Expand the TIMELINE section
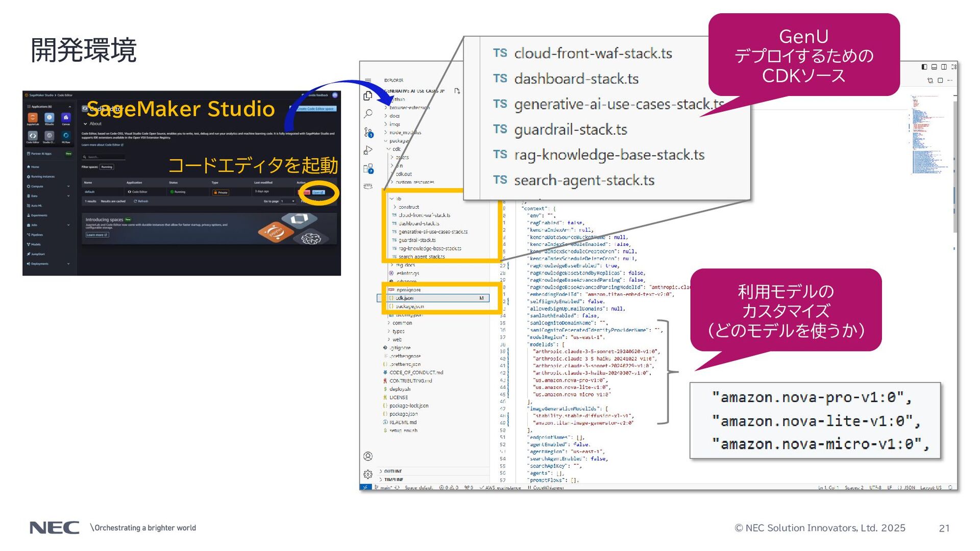Viewport: 980px width, 551px height. [391, 480]
